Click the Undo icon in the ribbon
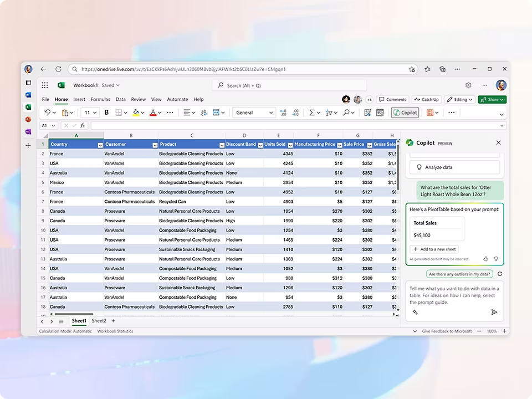Screen dimensions: 532x399 [x=48, y=112]
